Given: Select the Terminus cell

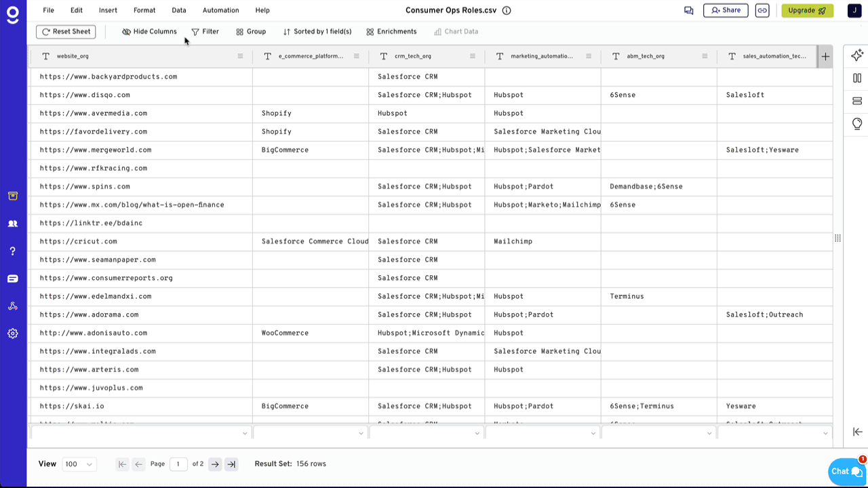Looking at the screenshot, I should click(x=659, y=296).
